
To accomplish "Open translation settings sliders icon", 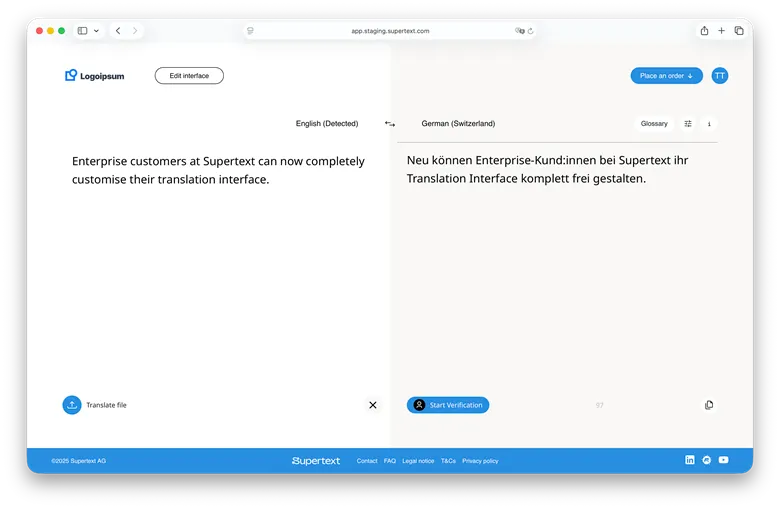I will tap(688, 123).
